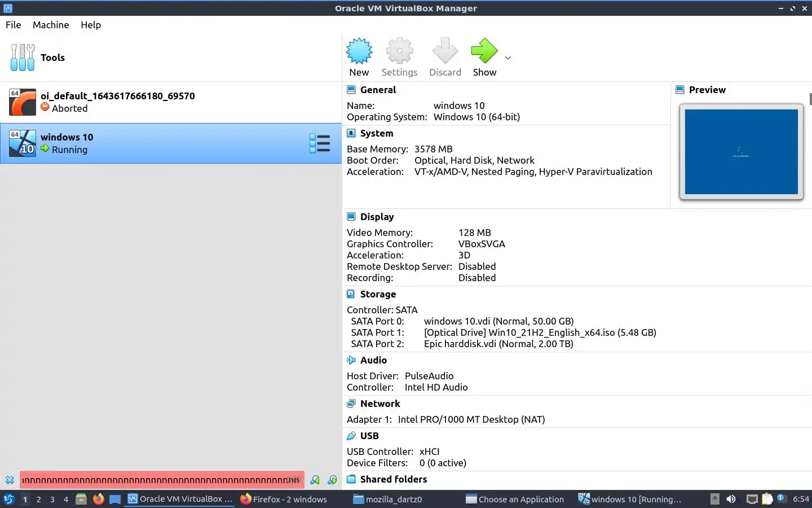Select 'windows 10.vdi (Normal, 50.00 GB)' text
The width and height of the screenshot is (812, 508).
pyautogui.click(x=499, y=321)
